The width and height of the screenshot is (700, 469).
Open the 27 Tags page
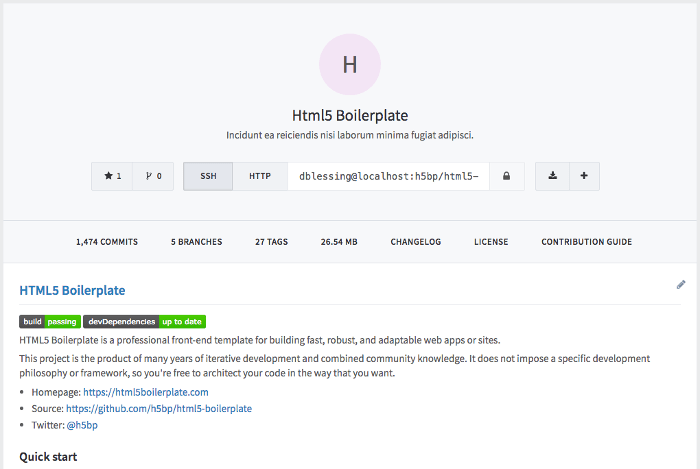click(271, 242)
